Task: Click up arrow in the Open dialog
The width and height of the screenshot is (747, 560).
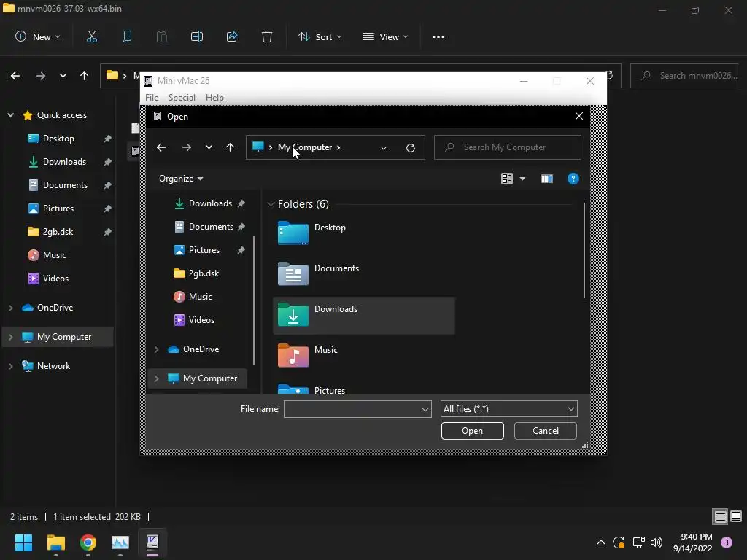Action: tap(230, 147)
